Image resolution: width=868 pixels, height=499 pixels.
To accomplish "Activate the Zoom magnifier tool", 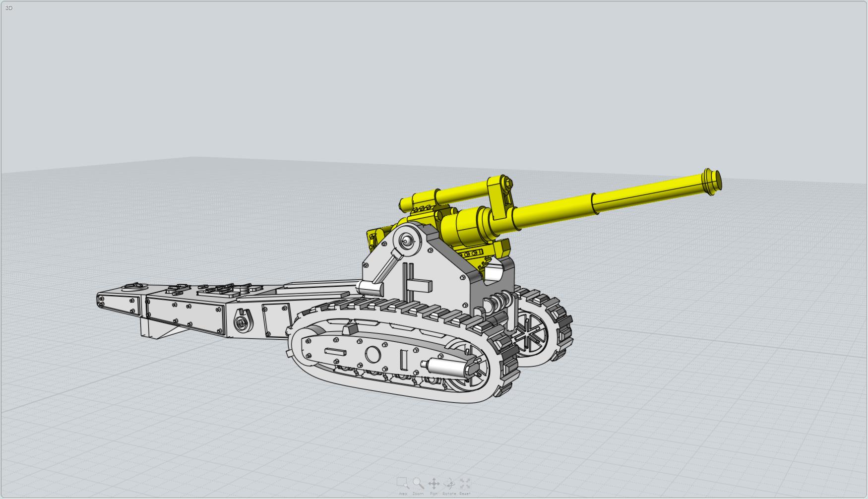I will 418,484.
